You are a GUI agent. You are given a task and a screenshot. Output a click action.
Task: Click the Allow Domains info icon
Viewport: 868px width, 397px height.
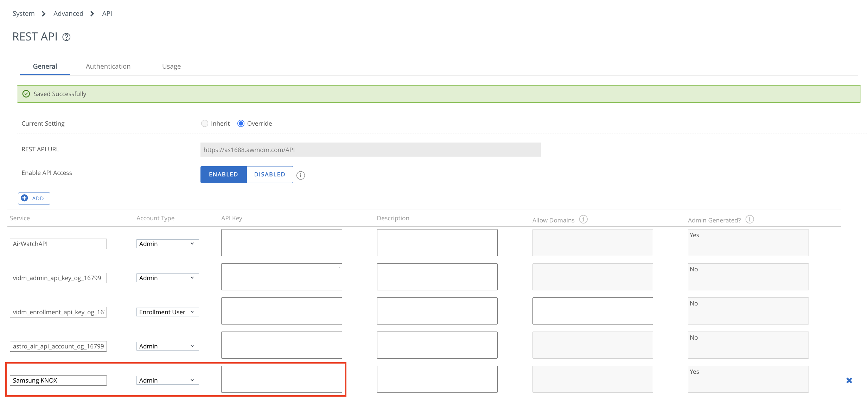point(583,219)
